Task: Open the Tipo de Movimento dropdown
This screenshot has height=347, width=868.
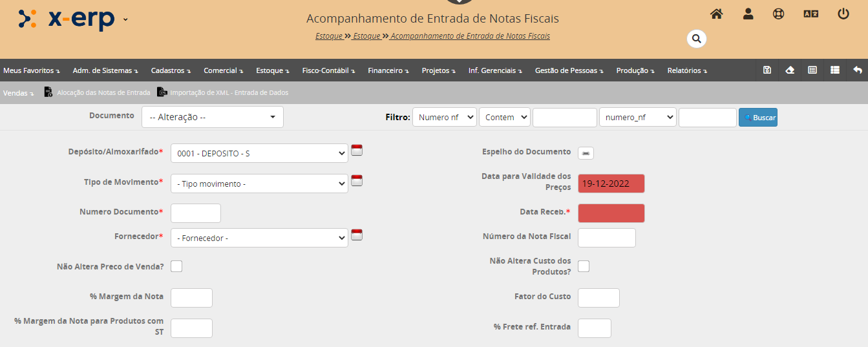Action: click(259, 184)
